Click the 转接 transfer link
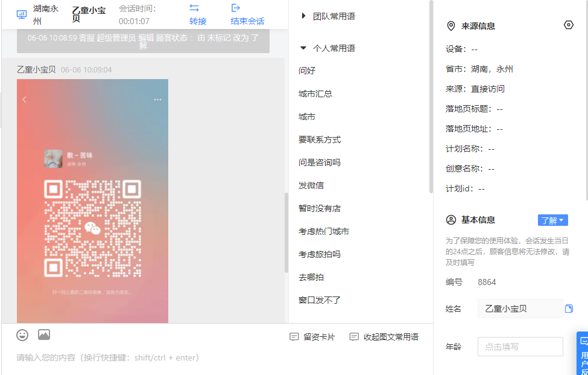 198,21
